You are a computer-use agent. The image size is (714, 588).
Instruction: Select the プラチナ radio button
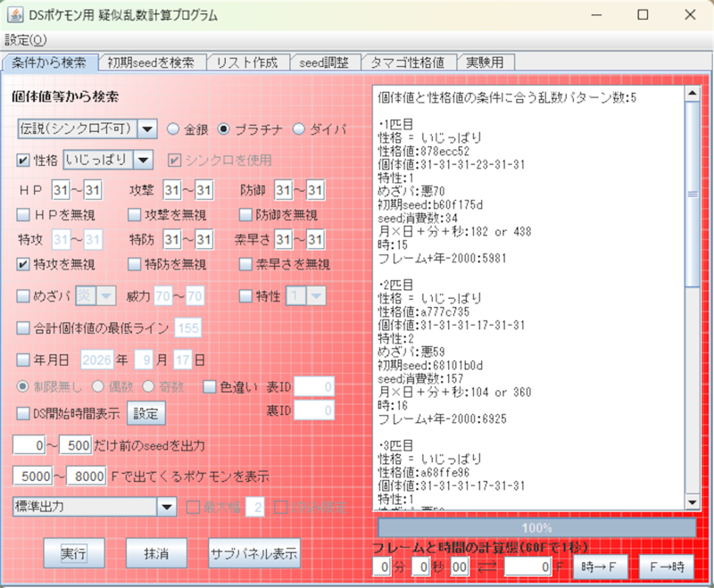click(224, 129)
